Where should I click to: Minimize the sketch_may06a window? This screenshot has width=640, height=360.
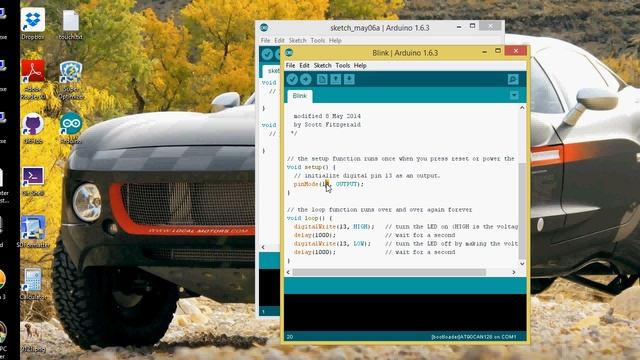(459, 27)
